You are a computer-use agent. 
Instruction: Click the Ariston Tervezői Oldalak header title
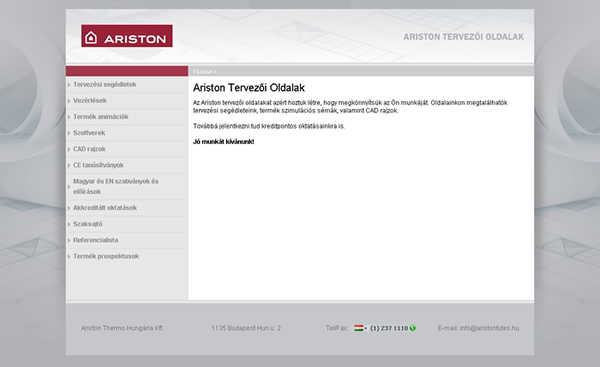(463, 37)
